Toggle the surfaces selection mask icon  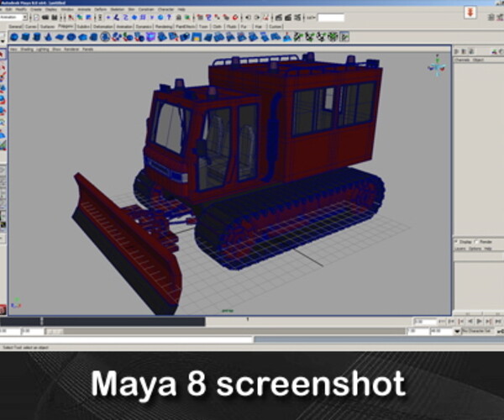134,18
